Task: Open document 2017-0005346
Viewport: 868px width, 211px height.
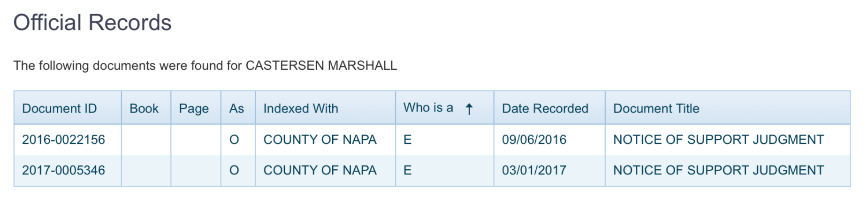Action: [63, 170]
